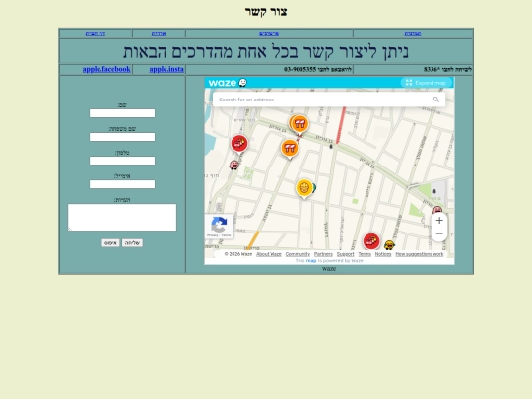Focus the הערות comments text area
The height and width of the screenshot is (399, 532).
click(x=122, y=217)
